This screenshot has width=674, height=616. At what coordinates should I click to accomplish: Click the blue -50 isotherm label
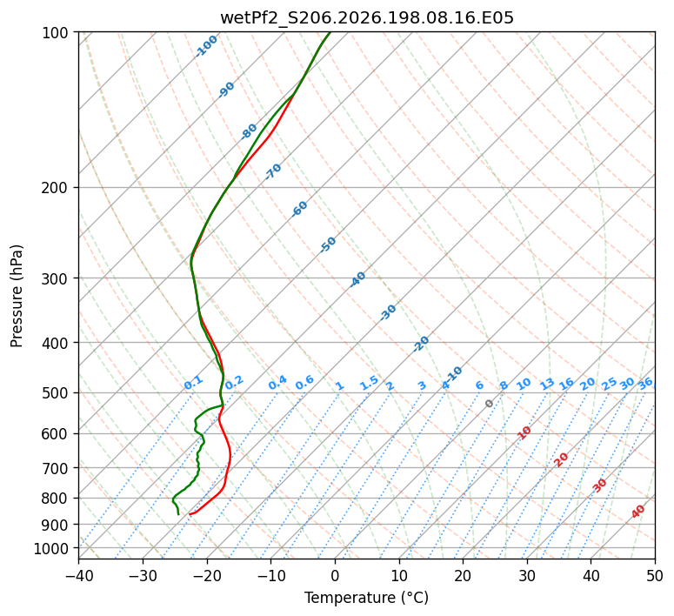pos(328,244)
